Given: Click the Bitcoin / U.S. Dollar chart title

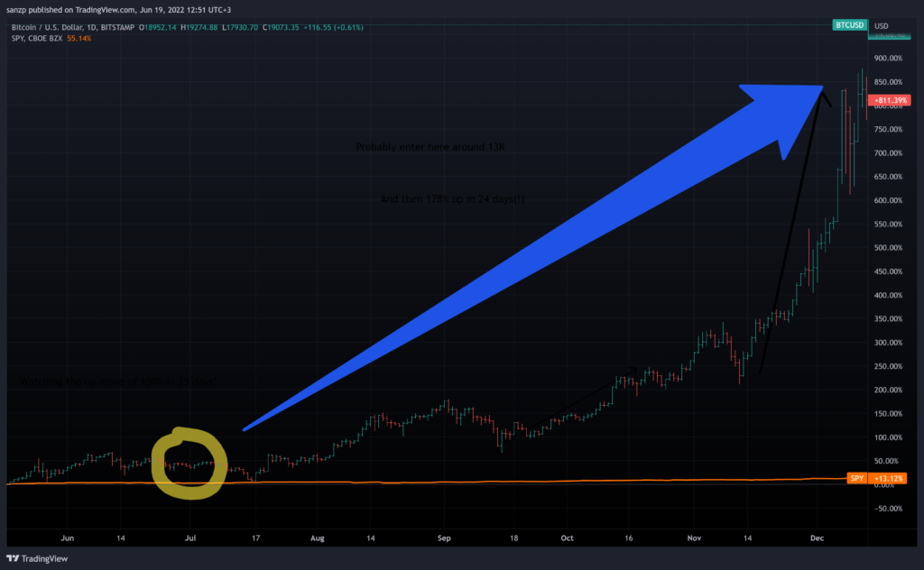Looking at the screenshot, I should point(72,27).
